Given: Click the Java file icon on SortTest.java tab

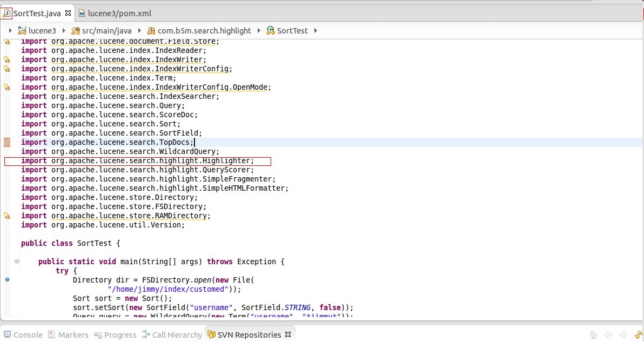Looking at the screenshot, I should coord(6,13).
